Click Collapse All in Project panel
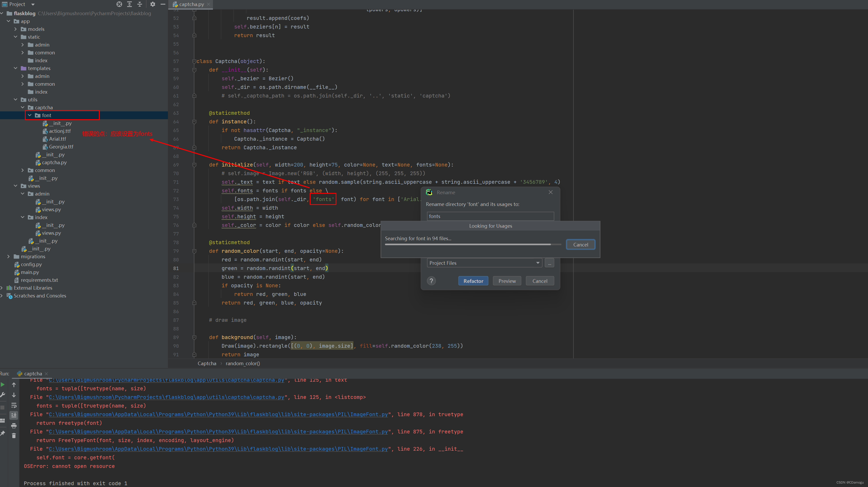868x487 pixels. pyautogui.click(x=139, y=4)
